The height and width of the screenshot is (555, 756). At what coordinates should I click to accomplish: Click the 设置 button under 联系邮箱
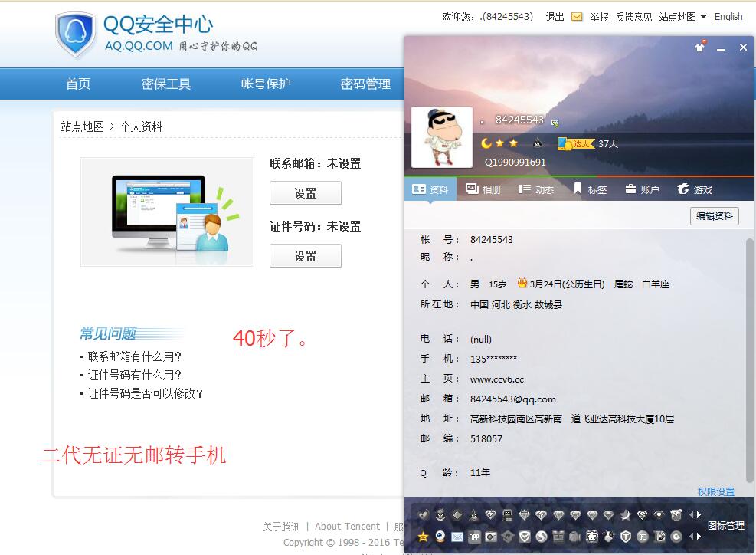pyautogui.click(x=305, y=193)
